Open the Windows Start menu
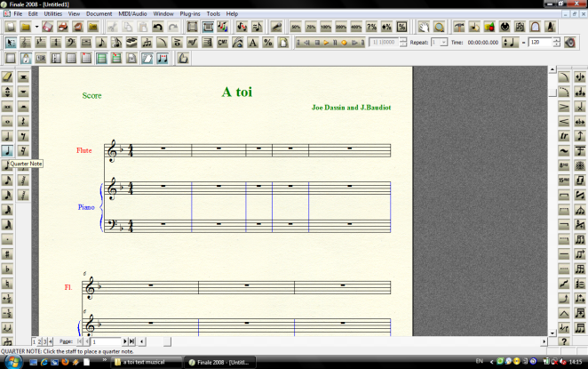Viewport: 588px width, 369px height. pos(13,362)
